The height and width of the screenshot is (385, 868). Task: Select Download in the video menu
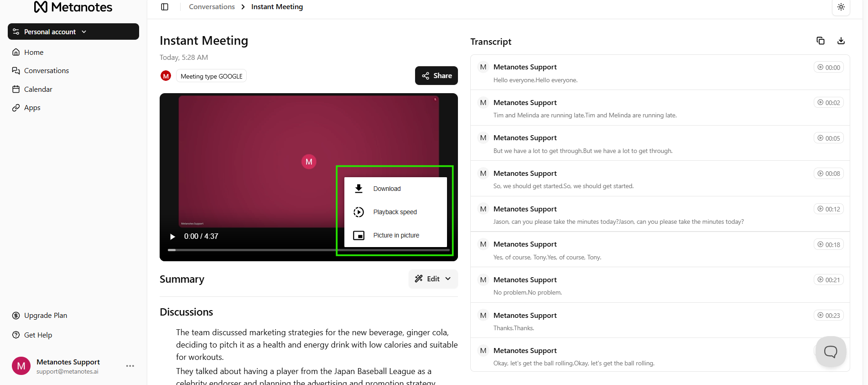(395, 189)
